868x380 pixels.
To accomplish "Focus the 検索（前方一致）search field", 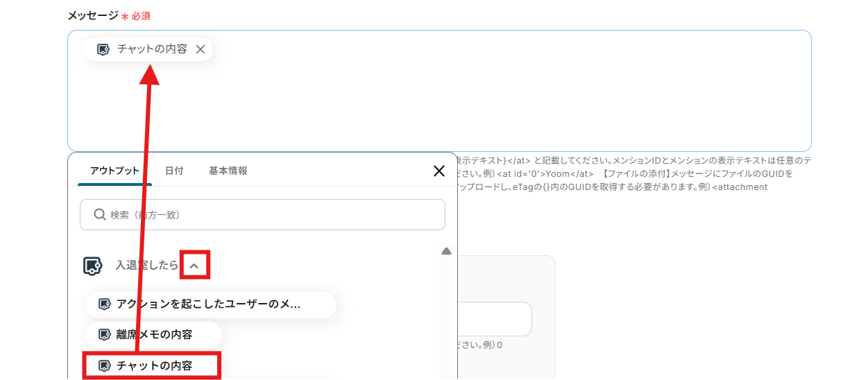I will [x=262, y=215].
